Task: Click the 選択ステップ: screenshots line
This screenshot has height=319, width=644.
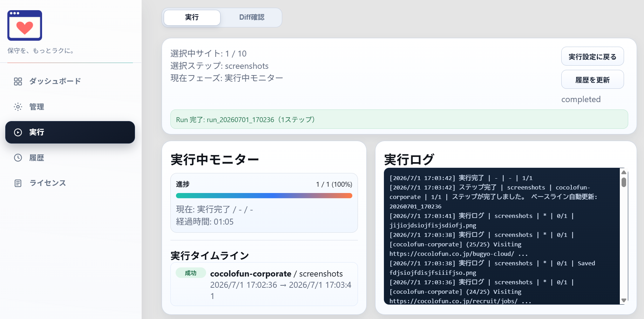Action: pyautogui.click(x=219, y=66)
